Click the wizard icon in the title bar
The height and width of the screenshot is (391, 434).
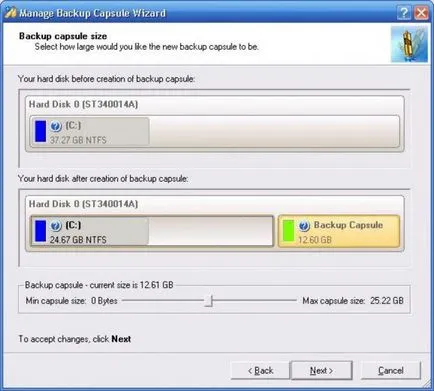(x=11, y=13)
